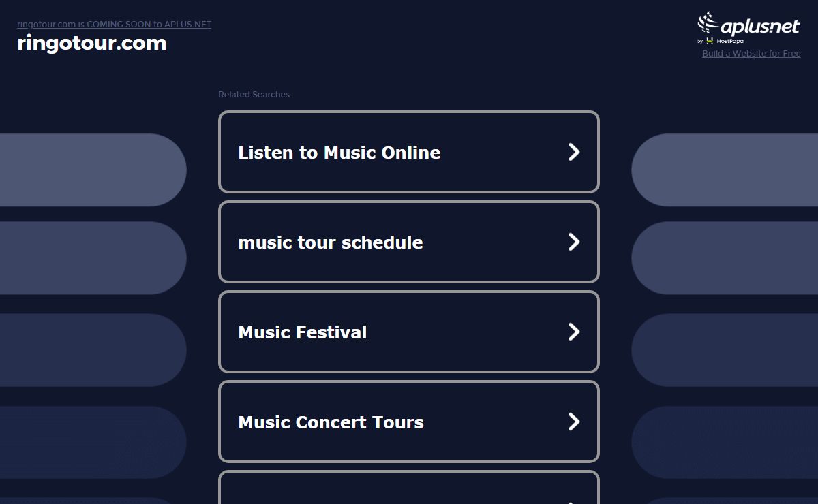The image size is (818, 504).
Task: Click the HostPapa text under the logo
Action: [x=730, y=41]
